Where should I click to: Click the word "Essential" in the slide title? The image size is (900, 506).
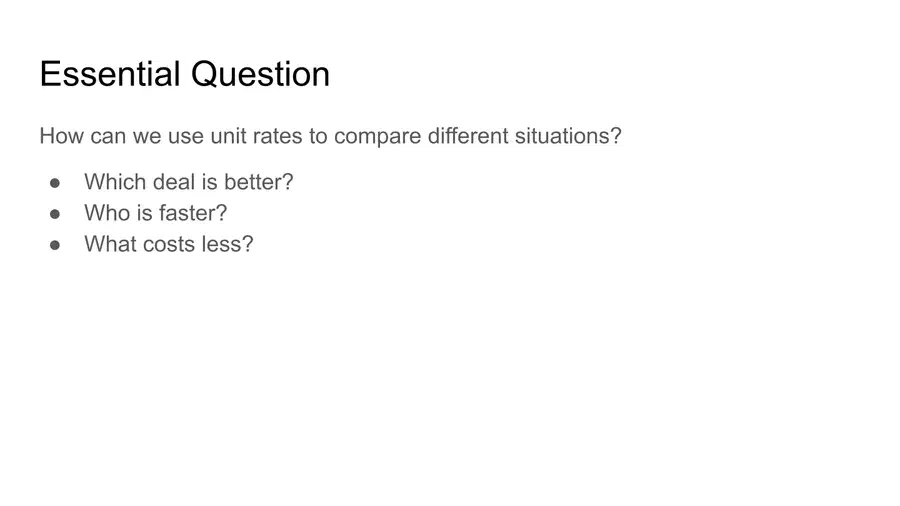coord(110,74)
